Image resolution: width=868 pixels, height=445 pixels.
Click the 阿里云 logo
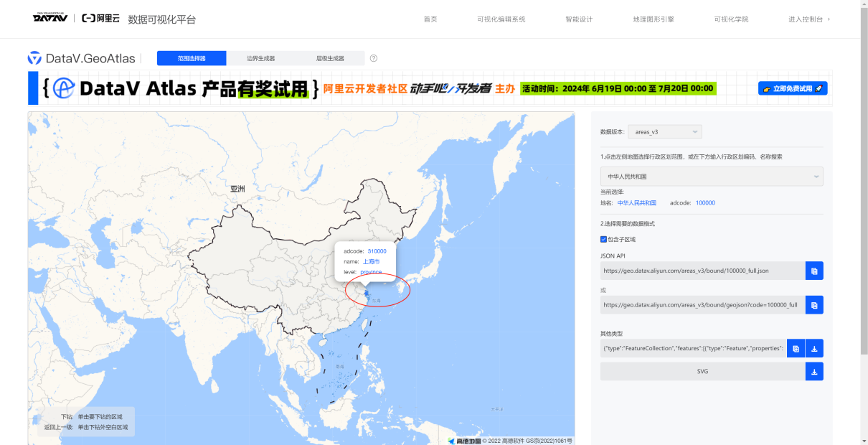(x=100, y=18)
